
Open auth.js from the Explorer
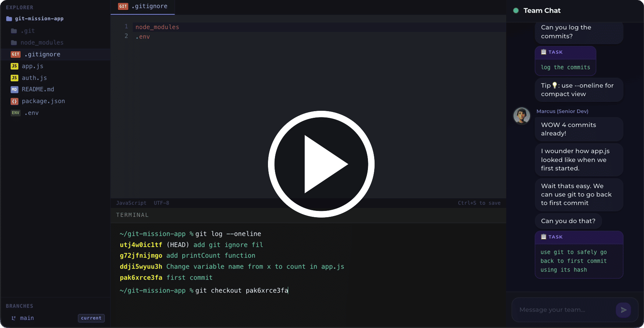56,78
